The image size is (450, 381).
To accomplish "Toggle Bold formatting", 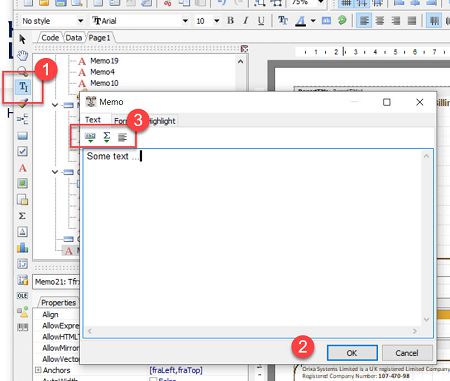I will 230,21.
